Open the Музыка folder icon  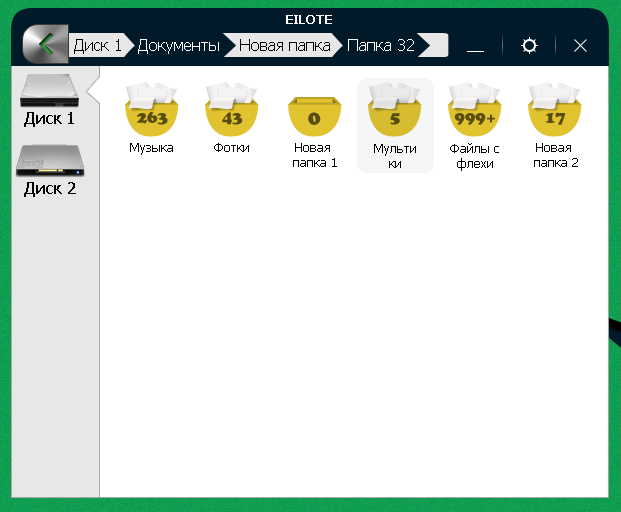pyautogui.click(x=151, y=110)
